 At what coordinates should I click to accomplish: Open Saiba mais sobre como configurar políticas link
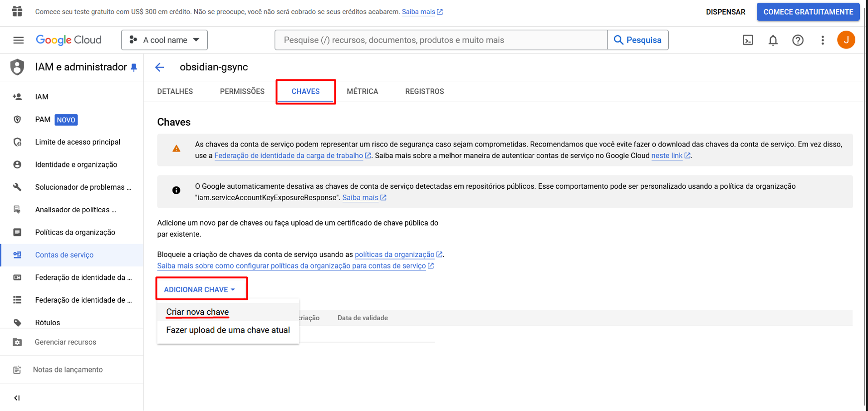coord(295,266)
